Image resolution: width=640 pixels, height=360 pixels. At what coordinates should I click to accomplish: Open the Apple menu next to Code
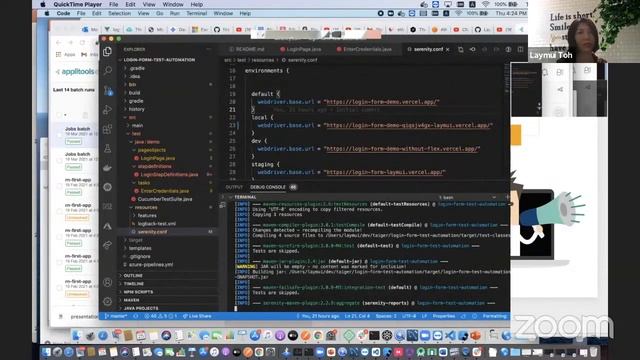click(47, 13)
